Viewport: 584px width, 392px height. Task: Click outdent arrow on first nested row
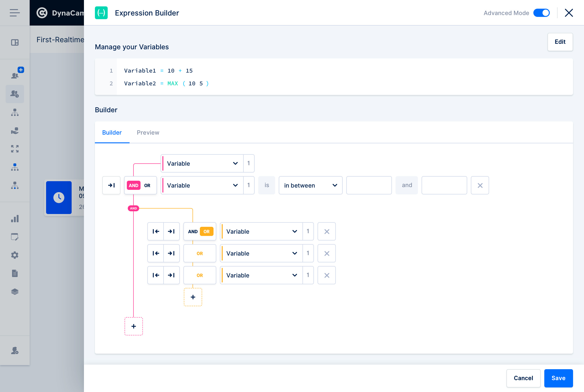click(x=156, y=232)
